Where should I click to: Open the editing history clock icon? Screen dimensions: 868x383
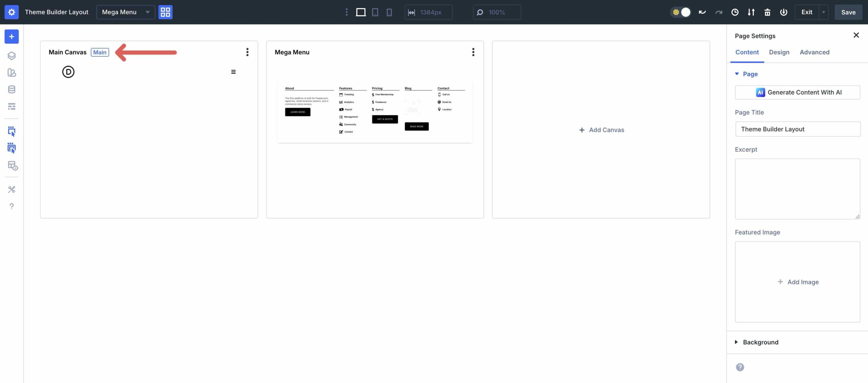(735, 12)
